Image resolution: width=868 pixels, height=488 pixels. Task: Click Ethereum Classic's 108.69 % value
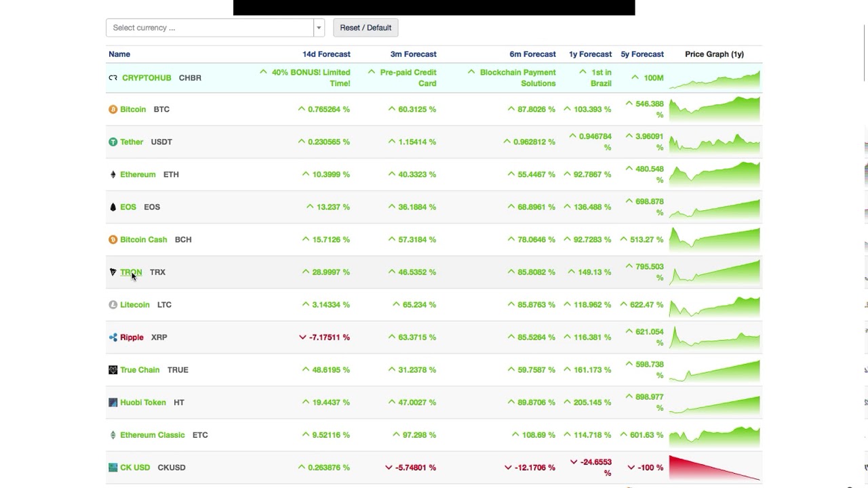click(538, 434)
